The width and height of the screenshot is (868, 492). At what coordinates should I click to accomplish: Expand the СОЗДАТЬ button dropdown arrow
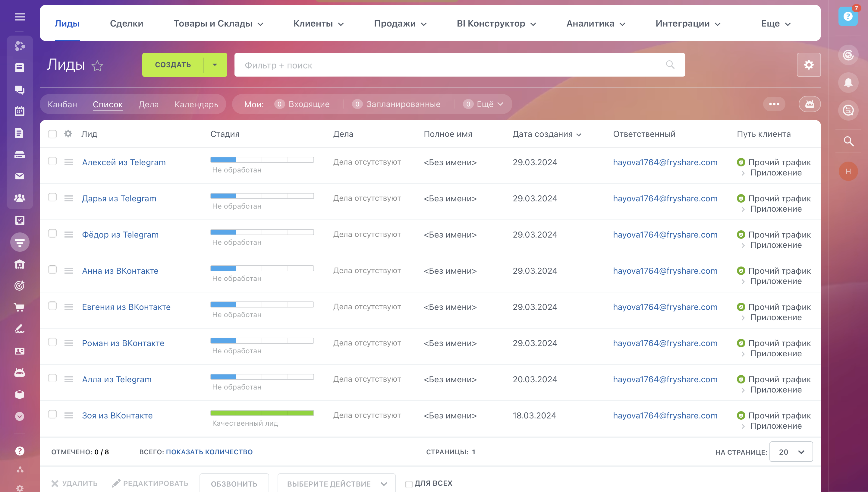click(215, 65)
